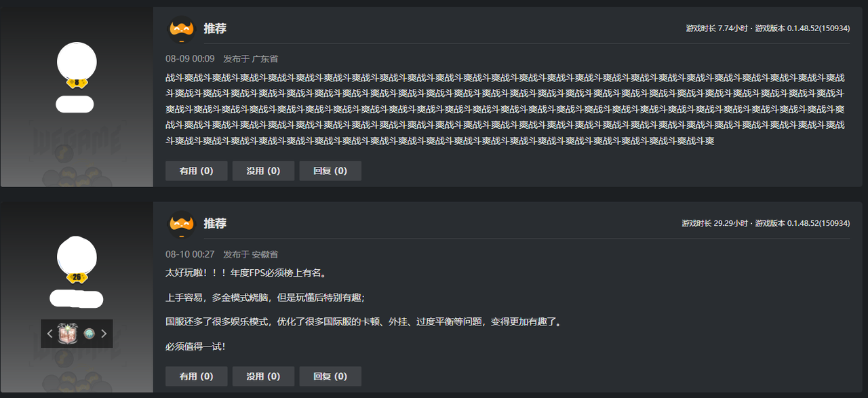This screenshot has width=868, height=398.
Task: Click the 推荐 label on the first review
Action: [215, 28]
